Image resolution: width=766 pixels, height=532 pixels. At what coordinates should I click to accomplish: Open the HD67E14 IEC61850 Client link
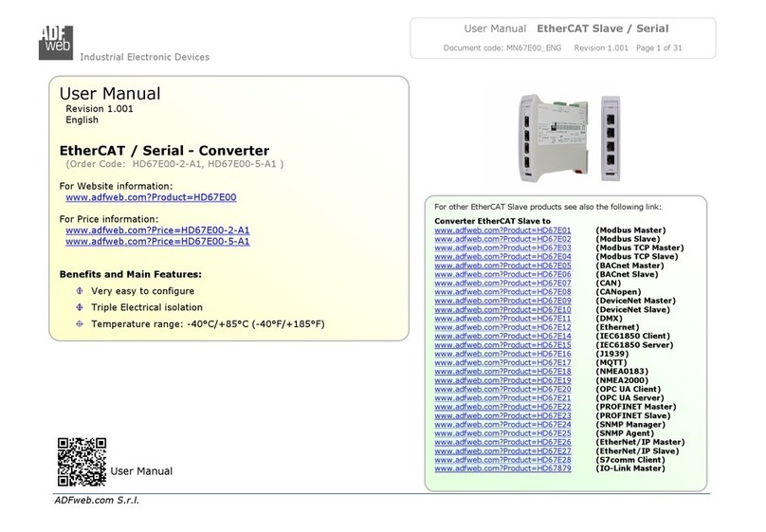pos(502,336)
